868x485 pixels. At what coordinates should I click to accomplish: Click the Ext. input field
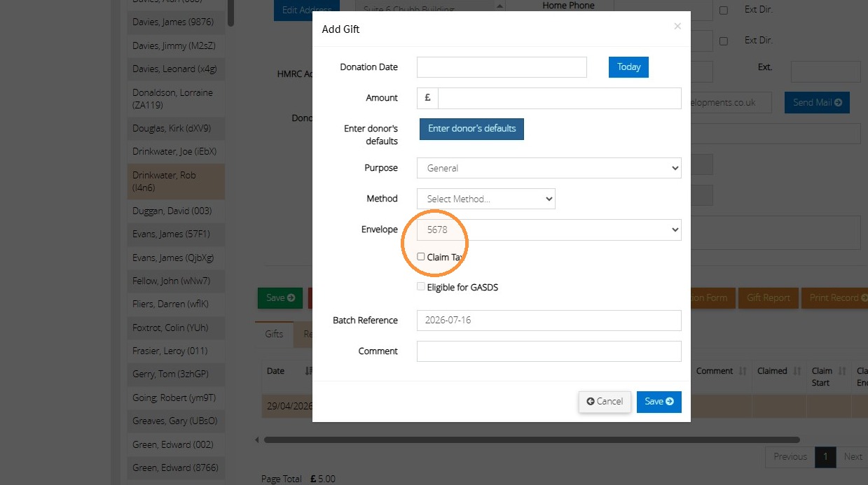825,71
